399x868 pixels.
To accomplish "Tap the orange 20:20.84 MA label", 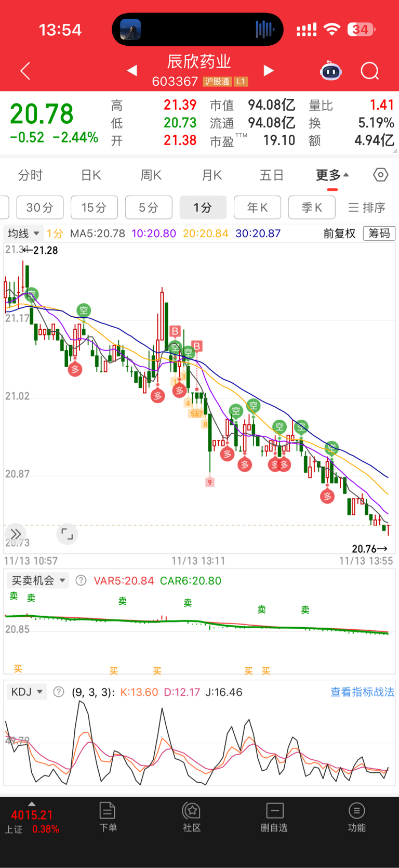I will point(206,234).
